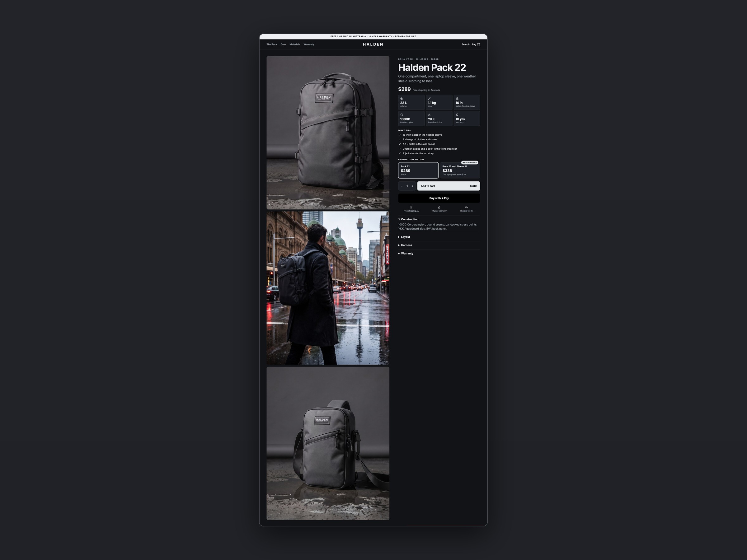Click the truck icon above Repairs for life
This screenshot has width=747, height=560.
(467, 207)
